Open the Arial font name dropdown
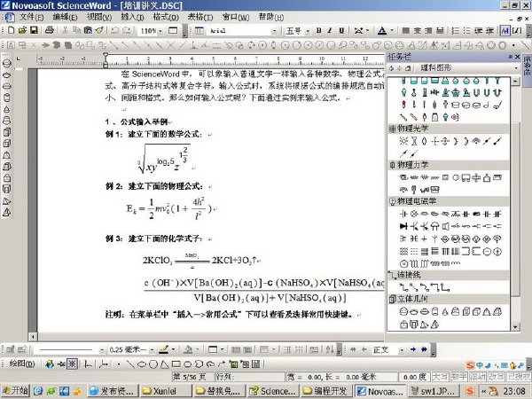This screenshot has width=532, height=399. click(x=274, y=31)
